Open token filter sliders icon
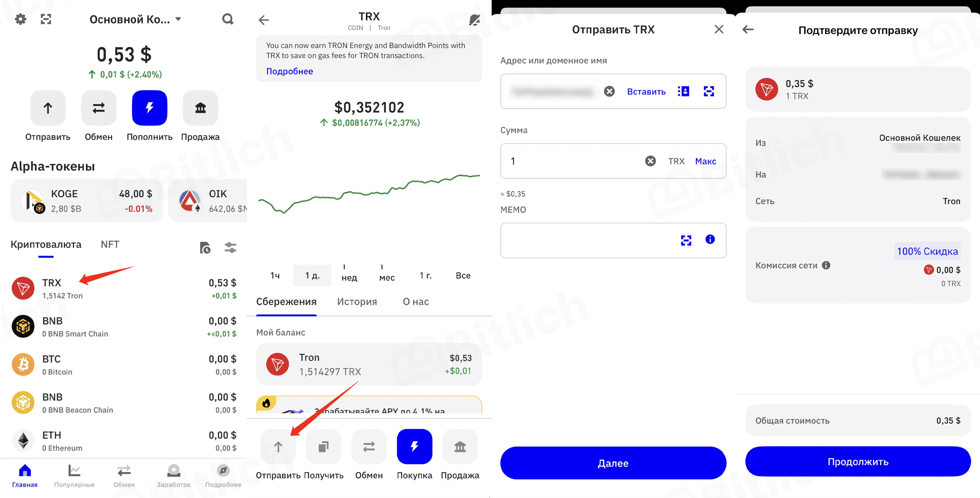980x498 pixels. click(230, 248)
